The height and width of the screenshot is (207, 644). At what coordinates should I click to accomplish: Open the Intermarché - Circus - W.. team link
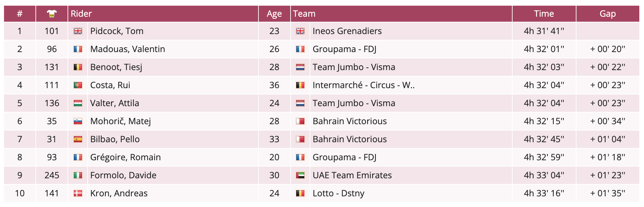(363, 85)
